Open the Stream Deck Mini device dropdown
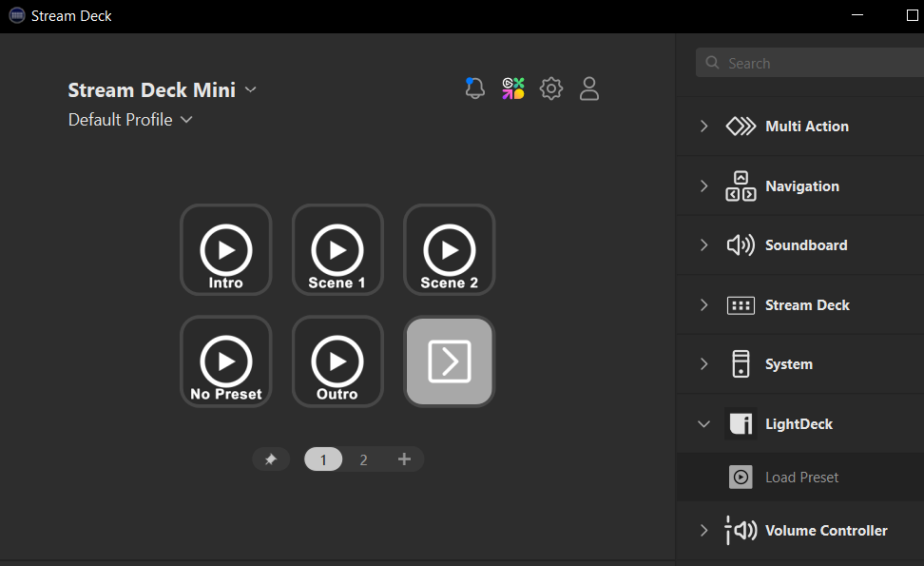 click(162, 89)
